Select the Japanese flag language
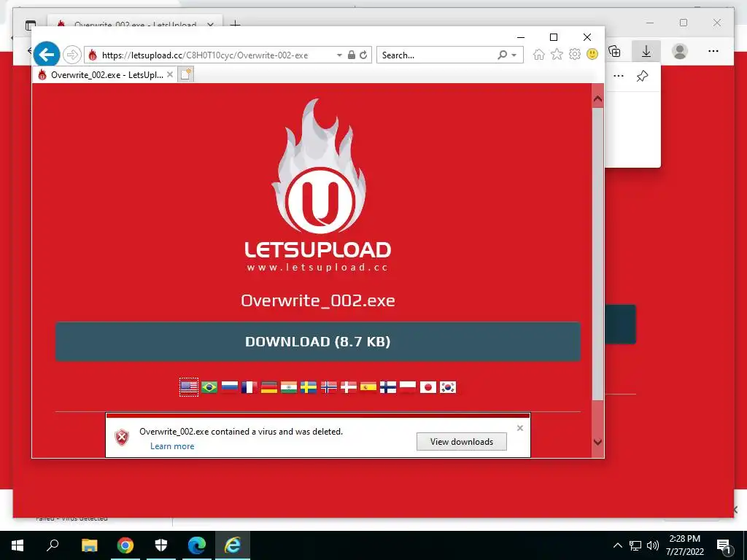This screenshot has width=747, height=560. 427,387
